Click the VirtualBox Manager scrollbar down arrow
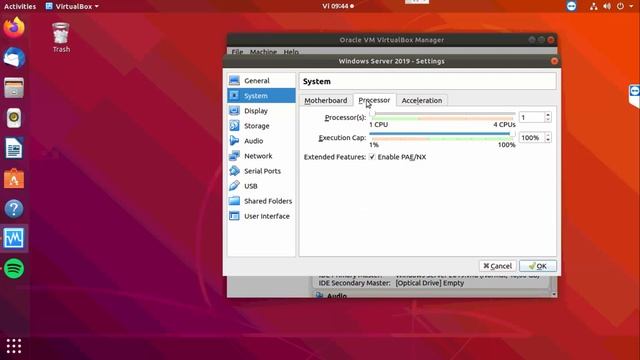The width and height of the screenshot is (640, 360). pyautogui.click(x=553, y=294)
